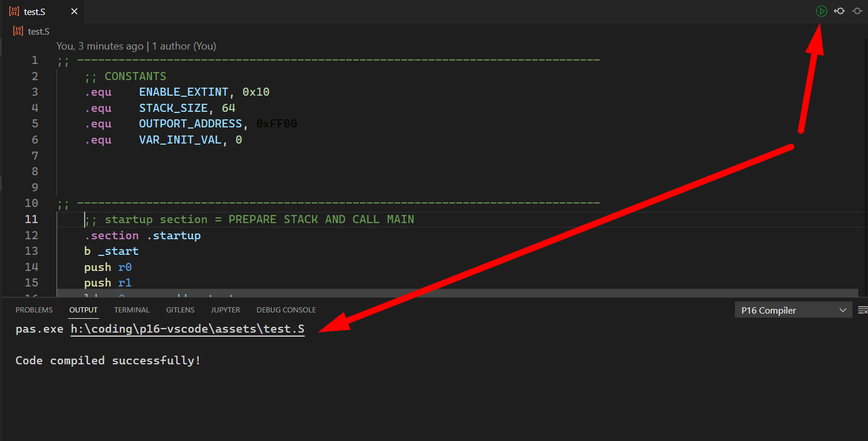The image size is (868, 441).
Task: Click the ".section .startup" directive
Action: [x=142, y=235]
